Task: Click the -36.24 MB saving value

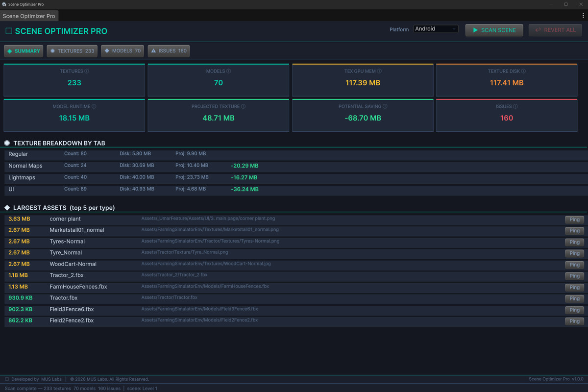Action: point(245,189)
